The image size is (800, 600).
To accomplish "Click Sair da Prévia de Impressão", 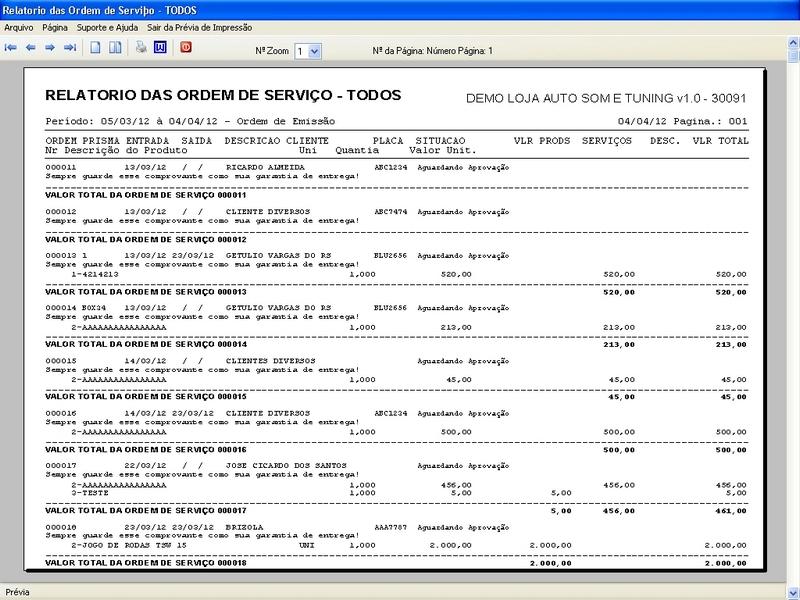I will pos(199,28).
